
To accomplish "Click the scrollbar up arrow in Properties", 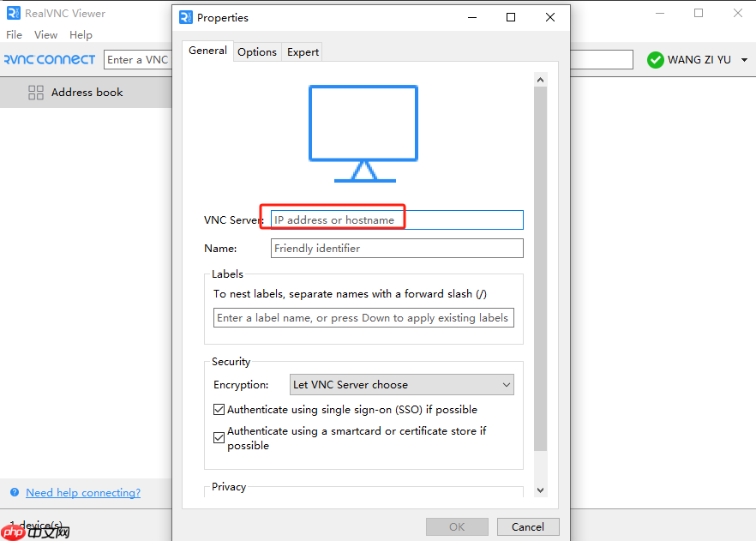I will (541, 80).
